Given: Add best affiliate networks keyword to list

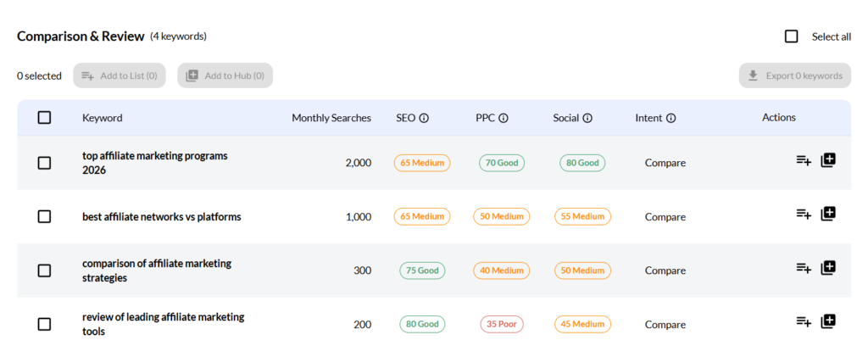Looking at the screenshot, I should (804, 214).
